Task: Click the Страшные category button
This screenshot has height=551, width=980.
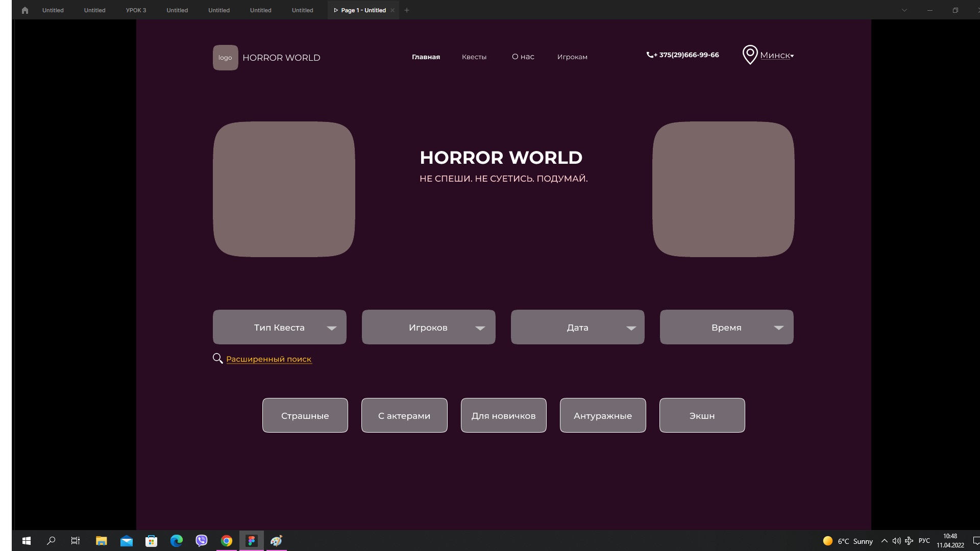Action: 305,415
